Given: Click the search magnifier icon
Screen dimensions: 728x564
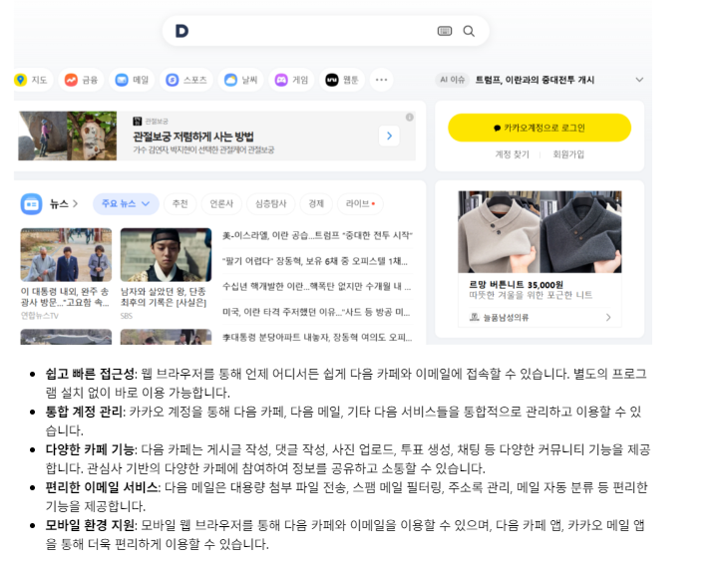Looking at the screenshot, I should tap(469, 31).
